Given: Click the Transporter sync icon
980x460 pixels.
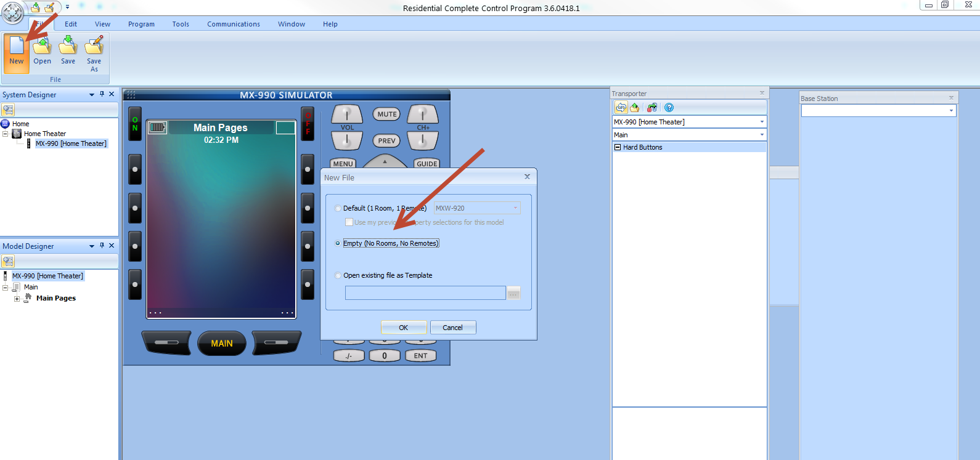Looking at the screenshot, I should [x=621, y=108].
